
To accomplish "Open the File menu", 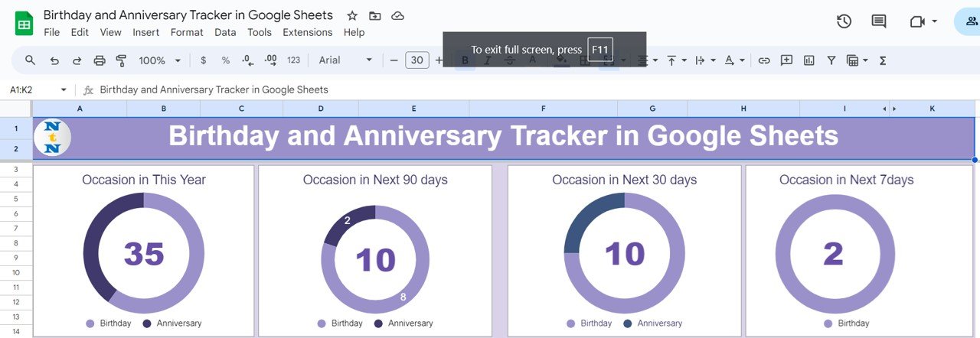I will click(x=51, y=32).
